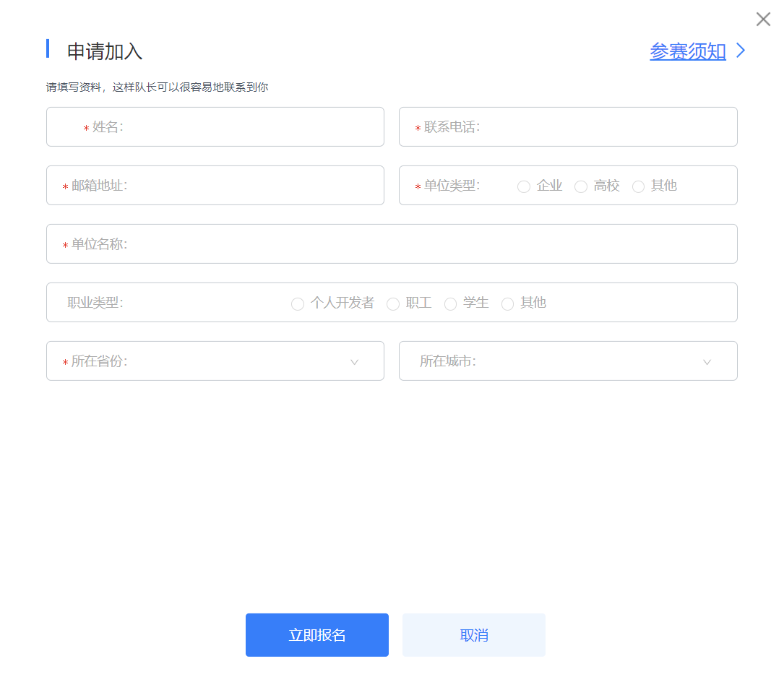
Task: Select 高校 as the 单位类型
Action: tap(580, 186)
